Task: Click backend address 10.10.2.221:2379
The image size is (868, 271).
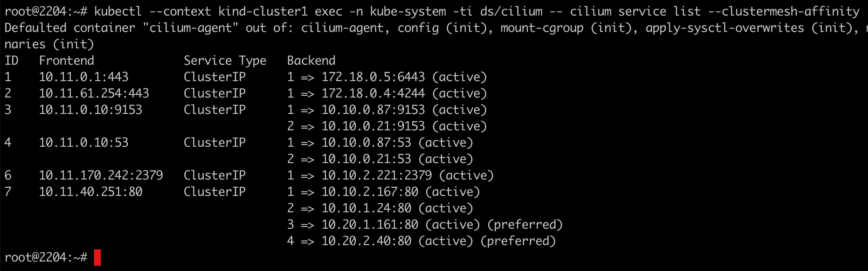Action: pyautogui.click(x=377, y=176)
